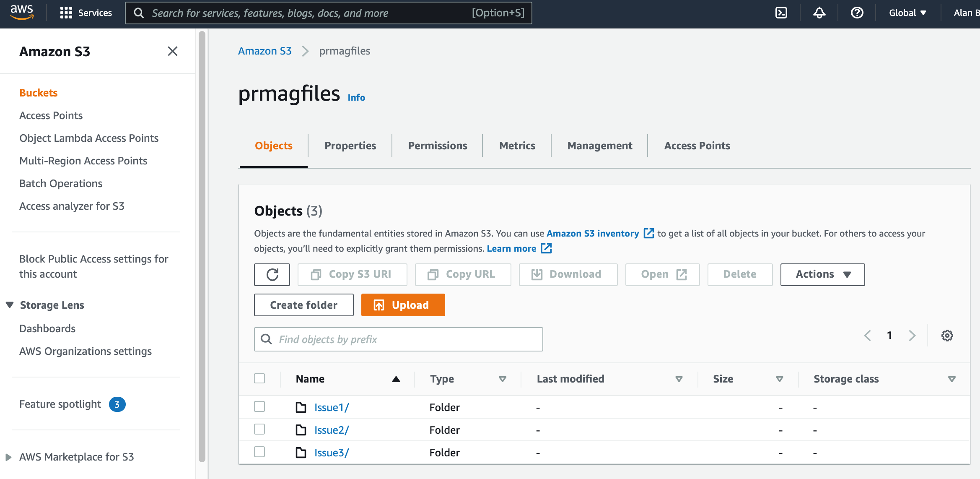
Task: Click the AWS logo home icon
Action: pyautogui.click(x=22, y=12)
